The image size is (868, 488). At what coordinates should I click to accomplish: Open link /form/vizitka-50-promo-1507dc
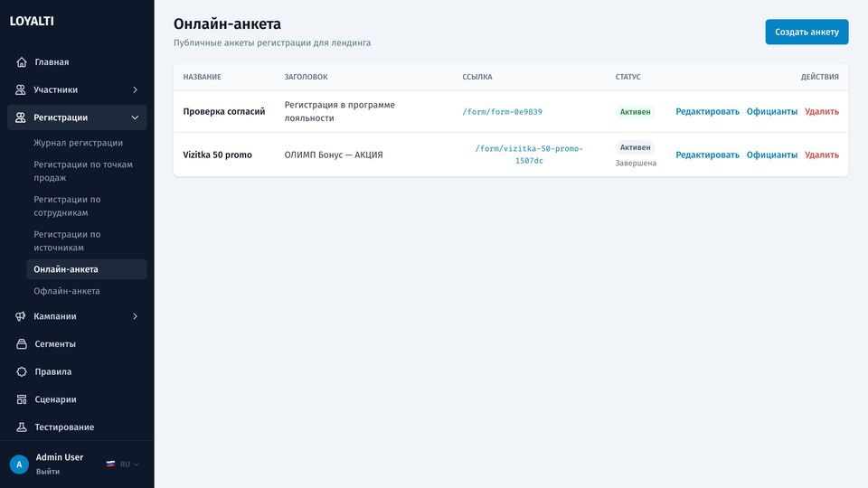coord(529,155)
